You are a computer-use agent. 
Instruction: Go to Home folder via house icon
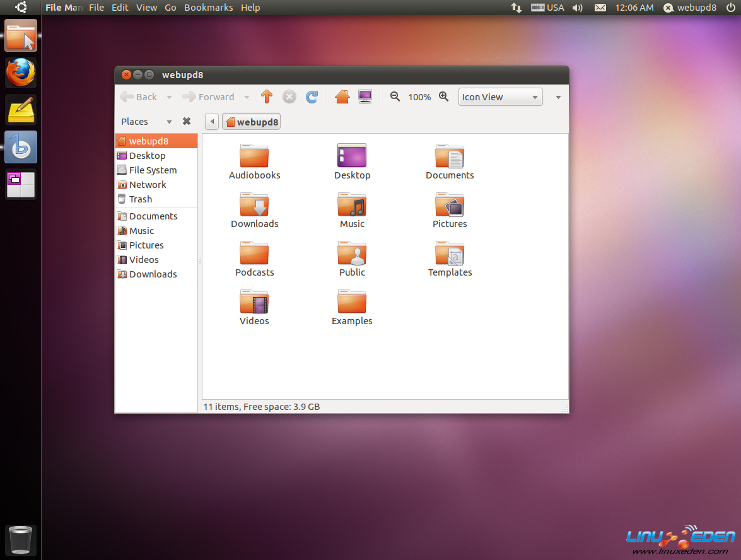click(342, 96)
